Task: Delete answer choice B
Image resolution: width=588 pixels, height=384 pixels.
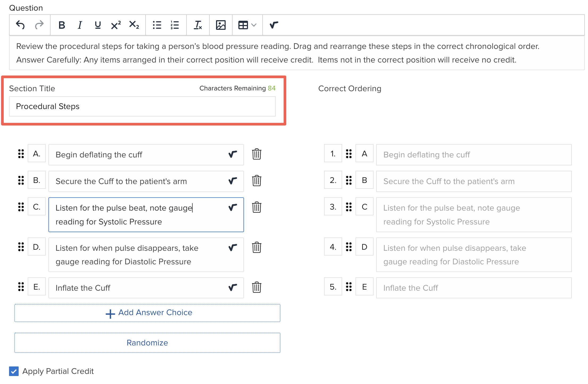Action: click(257, 181)
